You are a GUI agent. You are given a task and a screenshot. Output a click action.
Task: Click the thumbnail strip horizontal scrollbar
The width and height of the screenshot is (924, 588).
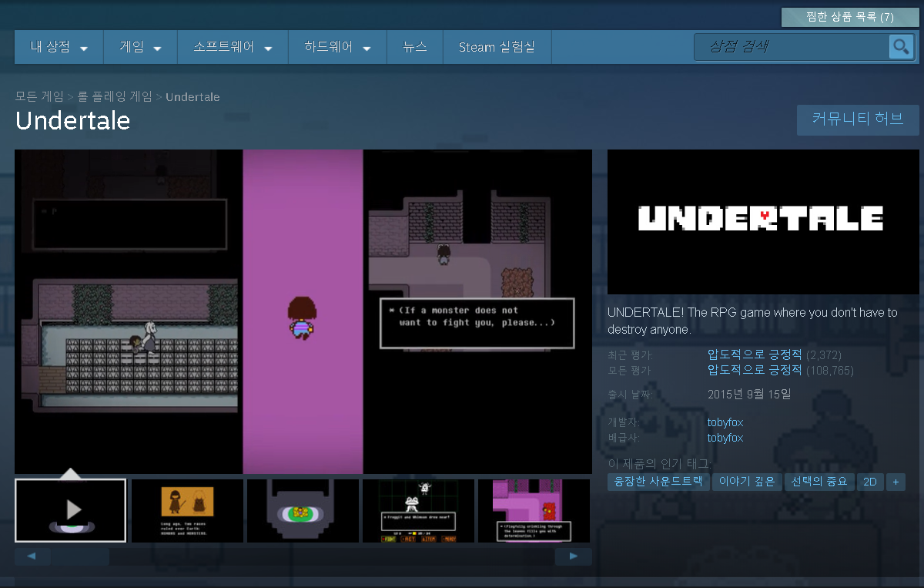coord(303,556)
